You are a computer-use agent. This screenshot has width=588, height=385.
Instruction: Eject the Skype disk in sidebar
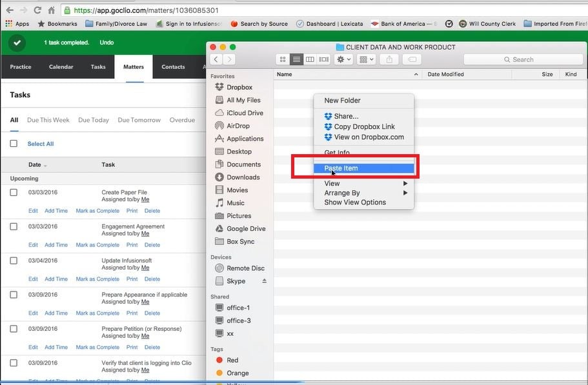click(x=263, y=281)
